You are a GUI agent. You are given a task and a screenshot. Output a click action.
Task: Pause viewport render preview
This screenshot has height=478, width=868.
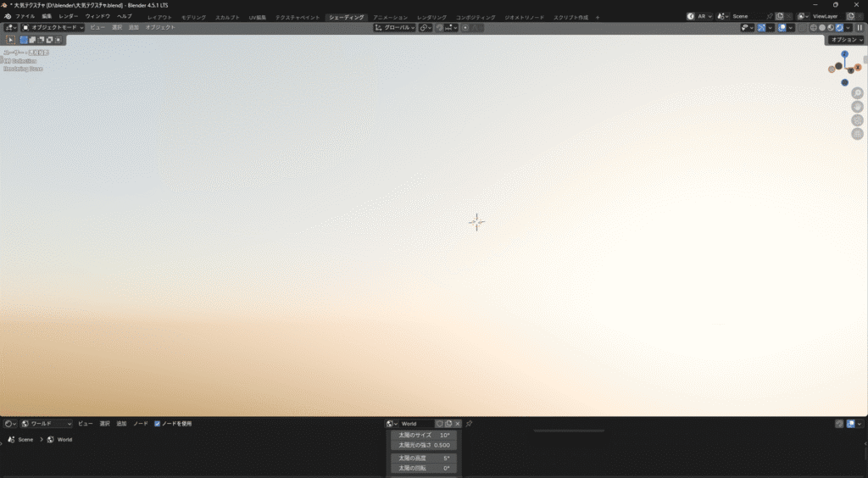860,28
